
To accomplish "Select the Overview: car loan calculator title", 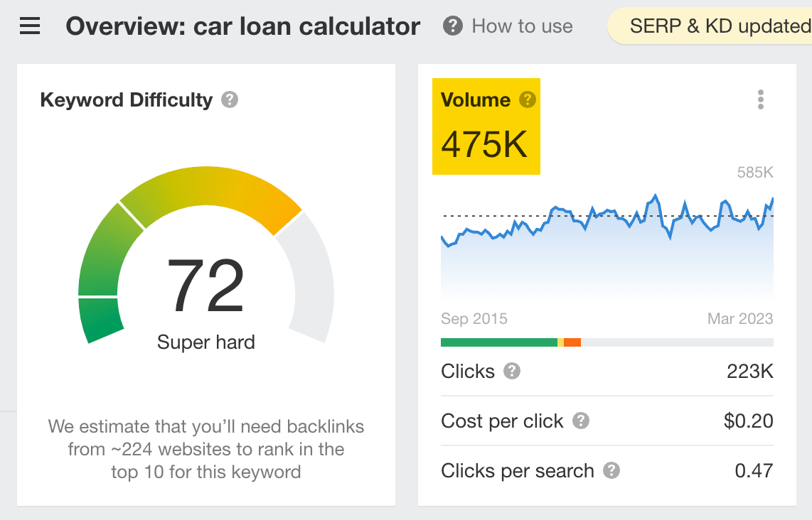I will 242,26.
